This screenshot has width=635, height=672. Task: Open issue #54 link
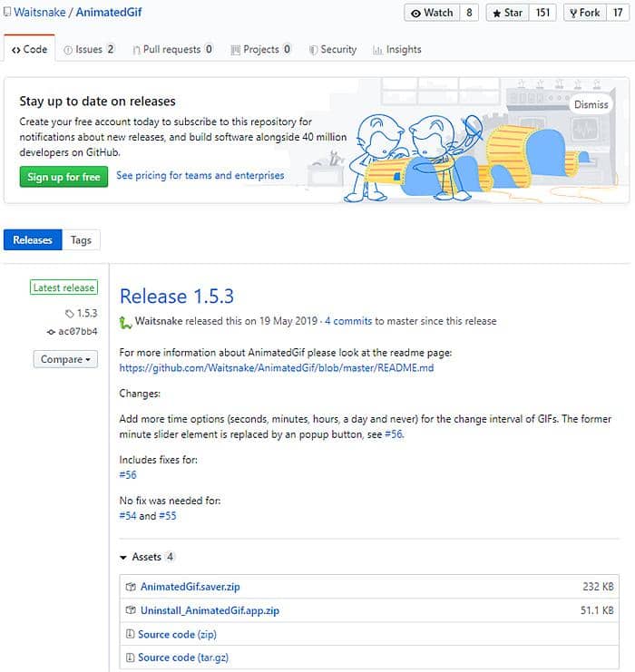[128, 516]
